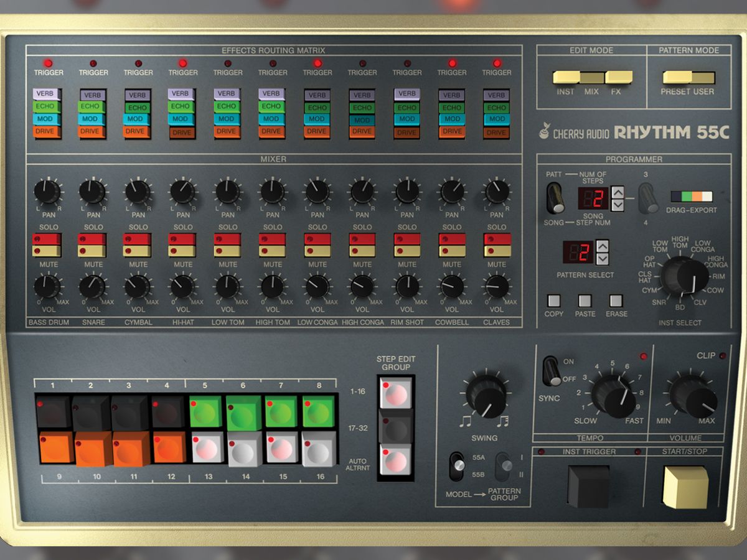Mute the Low Tom channel
This screenshot has height=560, width=747.
point(227,251)
